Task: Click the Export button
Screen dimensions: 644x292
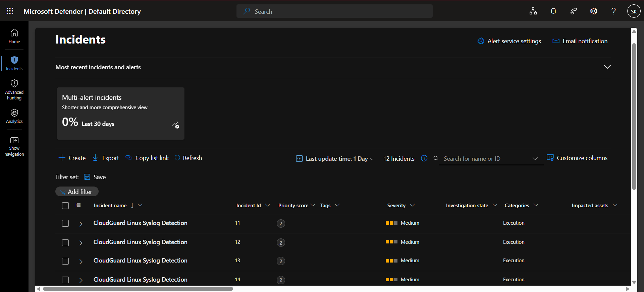Action: pyautogui.click(x=106, y=158)
